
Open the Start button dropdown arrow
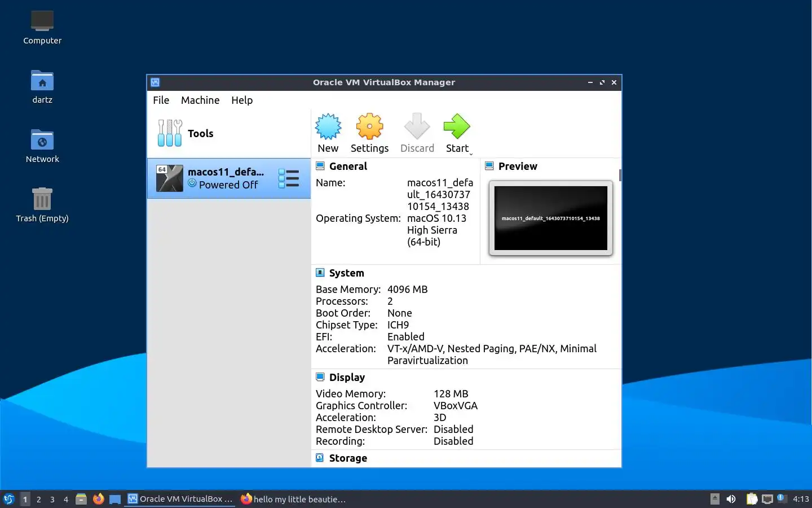tap(471, 154)
